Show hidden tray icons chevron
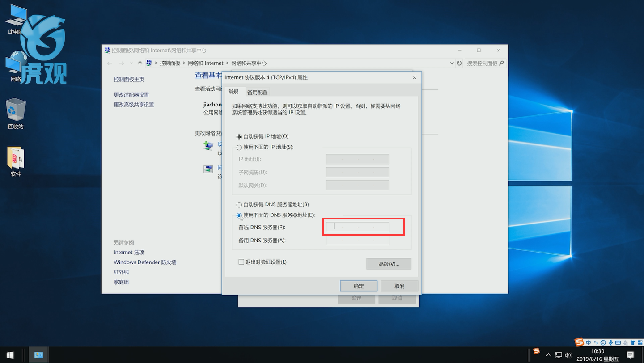The image size is (644, 363). [x=548, y=355]
